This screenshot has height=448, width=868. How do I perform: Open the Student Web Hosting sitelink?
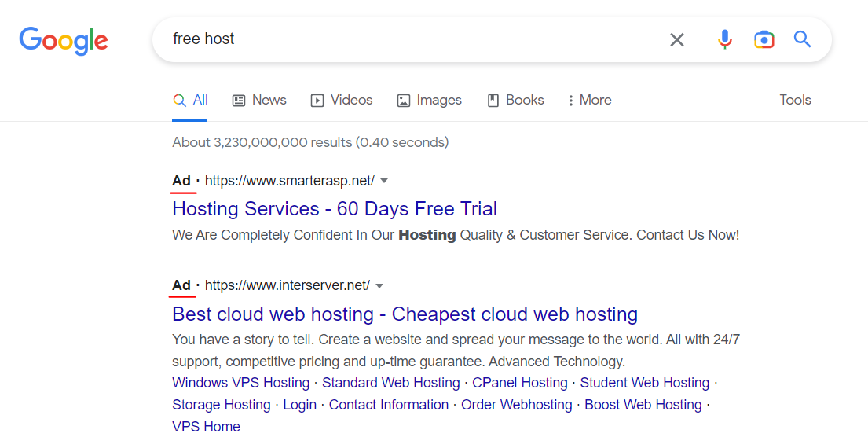click(x=645, y=383)
